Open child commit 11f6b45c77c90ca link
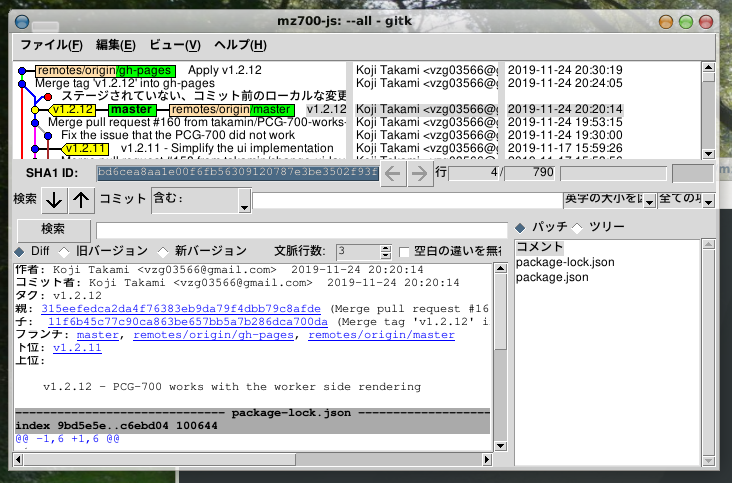 tap(188, 322)
